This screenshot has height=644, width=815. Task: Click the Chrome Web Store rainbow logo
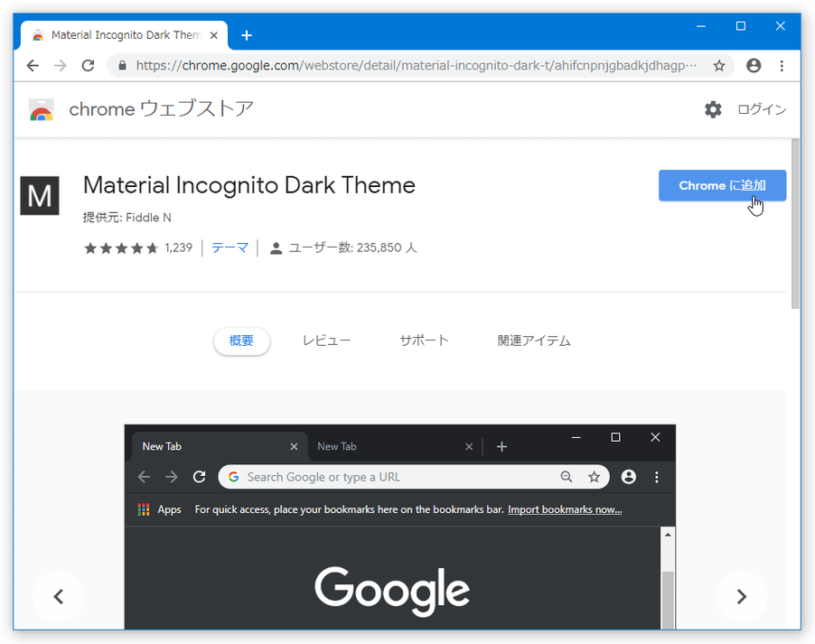tap(42, 109)
